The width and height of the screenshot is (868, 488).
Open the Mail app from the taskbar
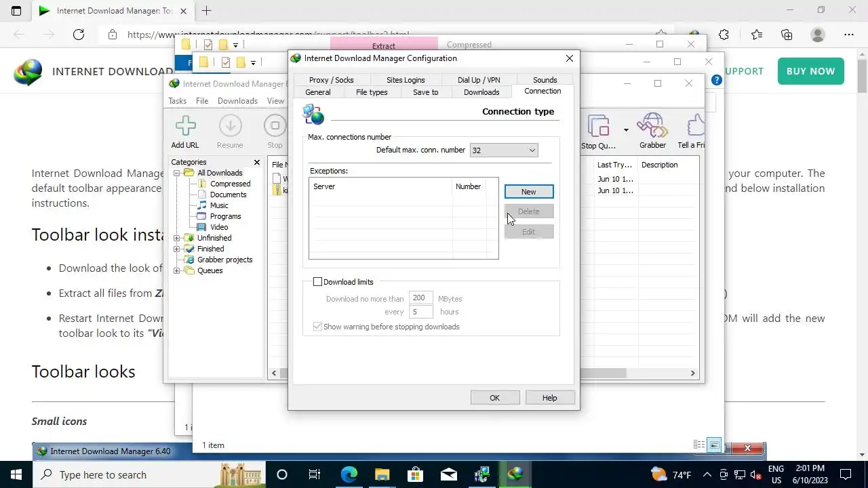[448, 474]
